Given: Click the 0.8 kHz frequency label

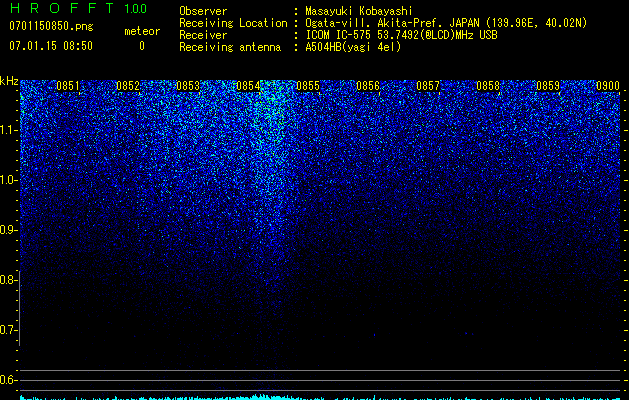Looking at the screenshot, I should [x=8, y=280].
